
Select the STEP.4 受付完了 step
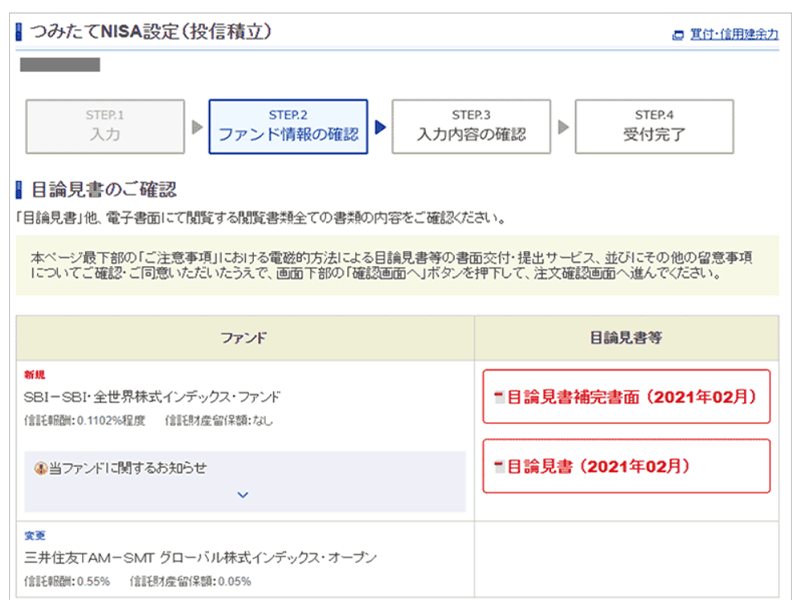click(x=655, y=127)
